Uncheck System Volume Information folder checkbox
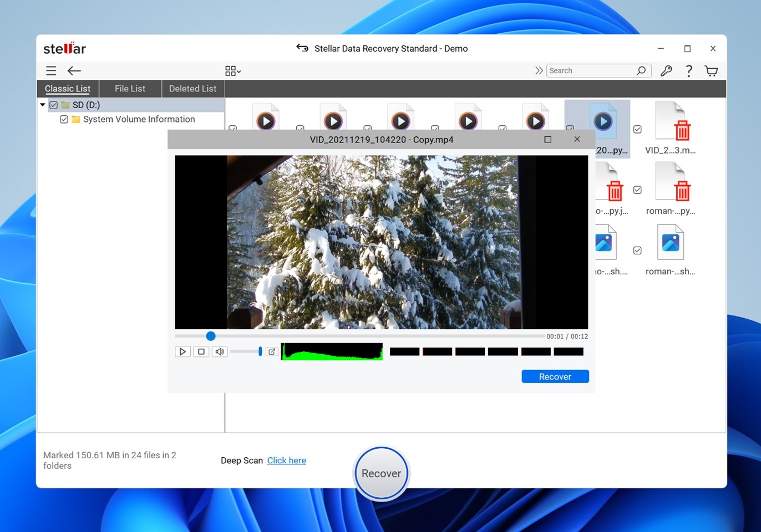 [64, 119]
